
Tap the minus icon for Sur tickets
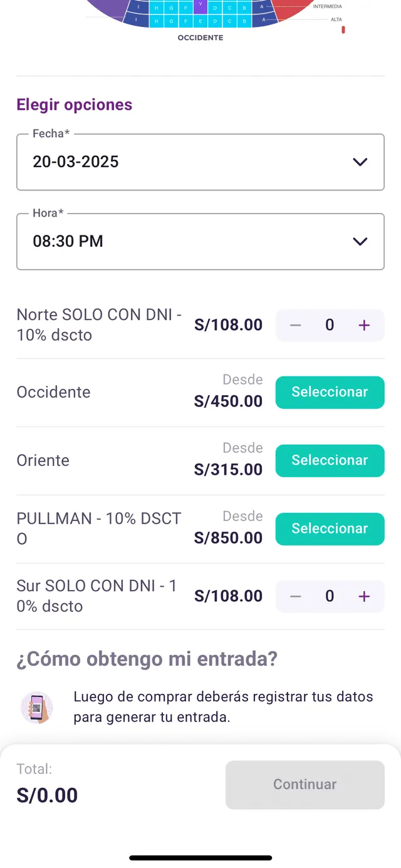pyautogui.click(x=295, y=596)
